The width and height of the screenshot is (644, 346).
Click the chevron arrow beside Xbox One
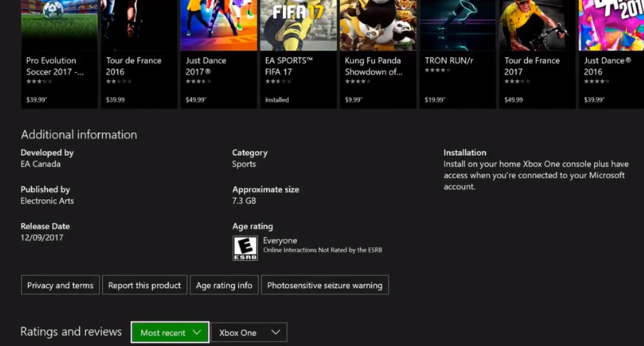tap(275, 332)
